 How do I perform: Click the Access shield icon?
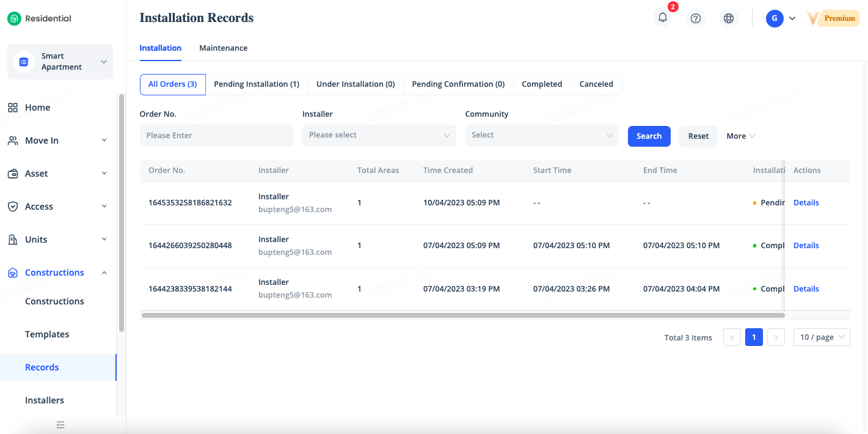point(13,207)
